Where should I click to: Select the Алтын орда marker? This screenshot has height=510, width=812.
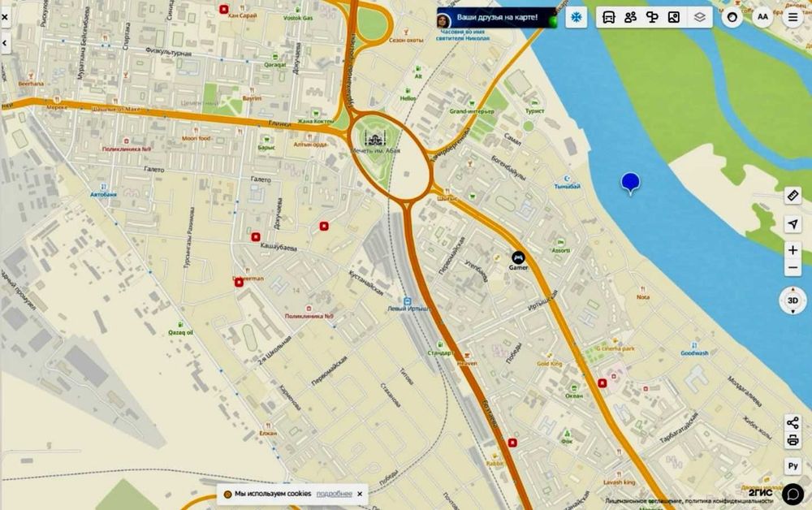pos(309,137)
